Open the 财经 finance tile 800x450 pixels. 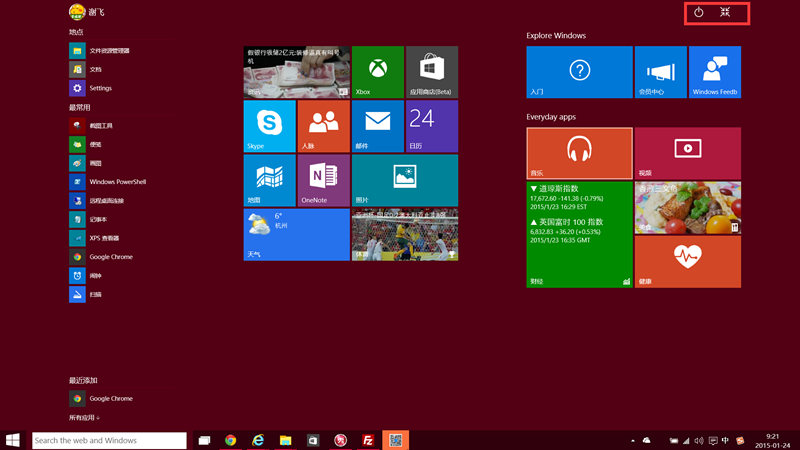tap(579, 235)
